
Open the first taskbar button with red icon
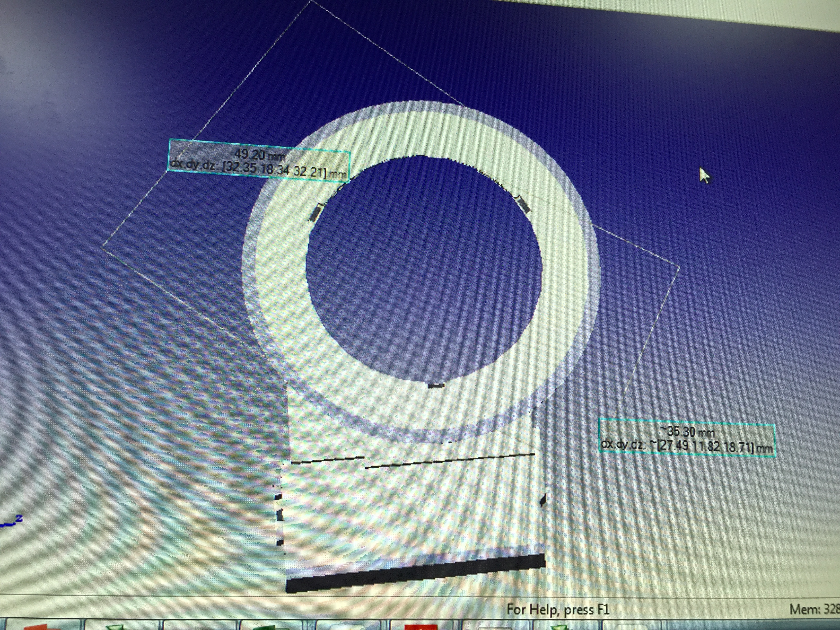[42, 626]
